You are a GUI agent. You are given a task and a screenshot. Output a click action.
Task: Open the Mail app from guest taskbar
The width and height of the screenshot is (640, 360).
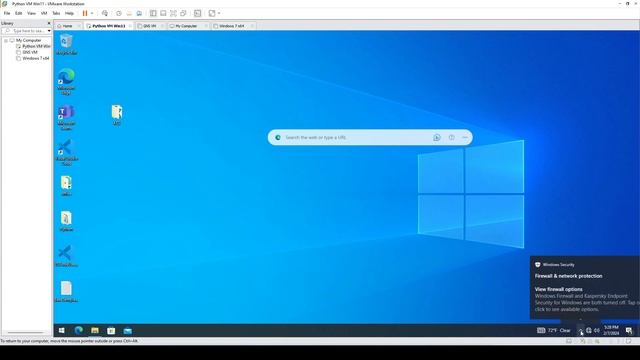pyautogui.click(x=128, y=331)
